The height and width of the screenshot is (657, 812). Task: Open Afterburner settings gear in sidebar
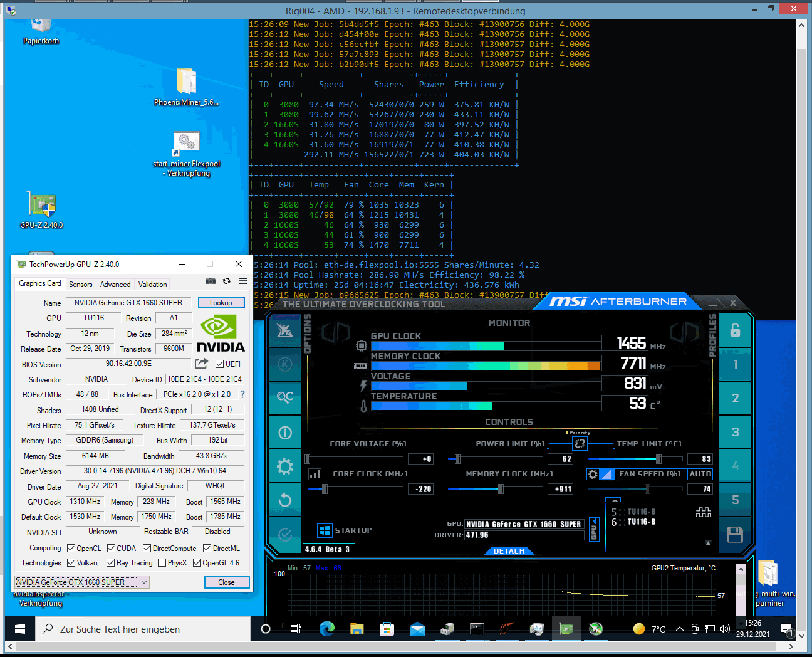[285, 466]
